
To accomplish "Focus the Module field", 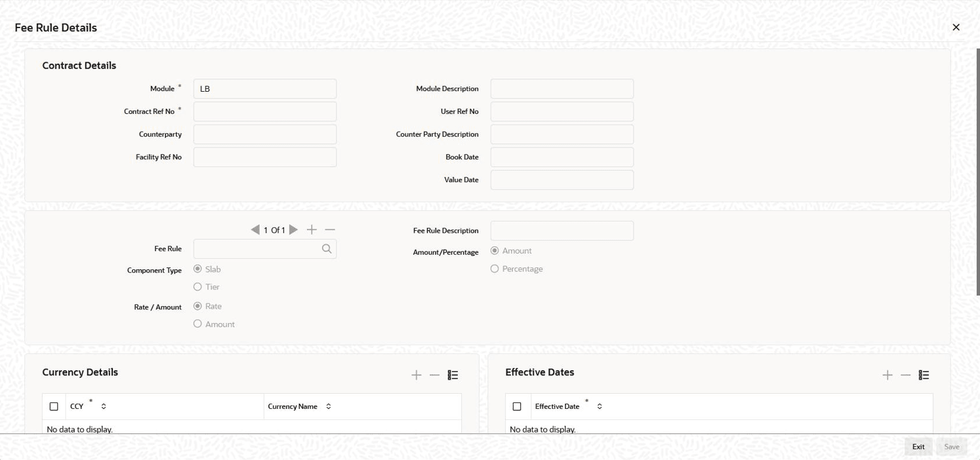I will click(265, 89).
